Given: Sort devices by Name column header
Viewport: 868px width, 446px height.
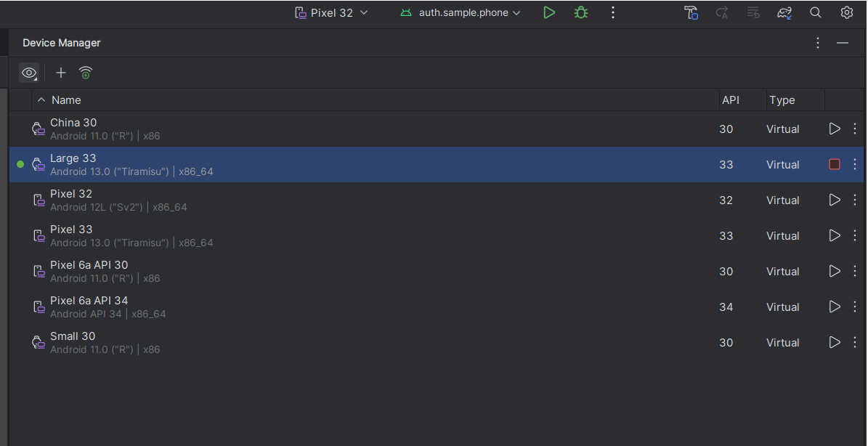Looking at the screenshot, I should click(66, 100).
